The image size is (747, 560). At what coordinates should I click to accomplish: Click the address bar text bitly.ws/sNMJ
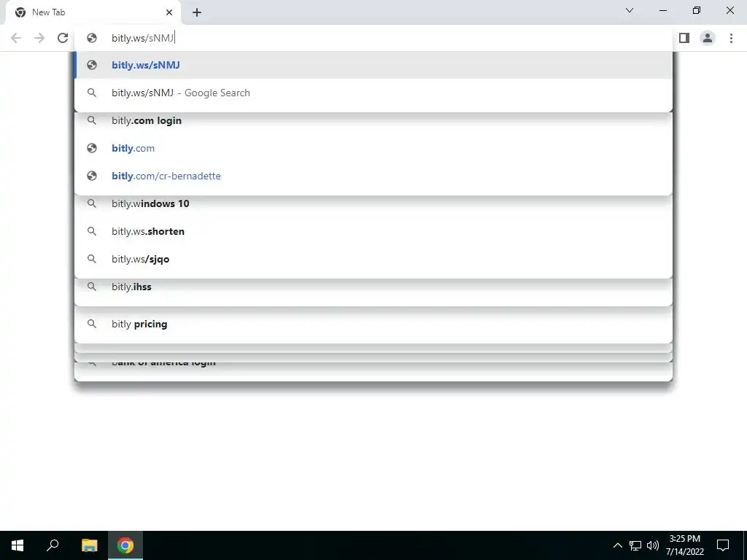pos(142,38)
